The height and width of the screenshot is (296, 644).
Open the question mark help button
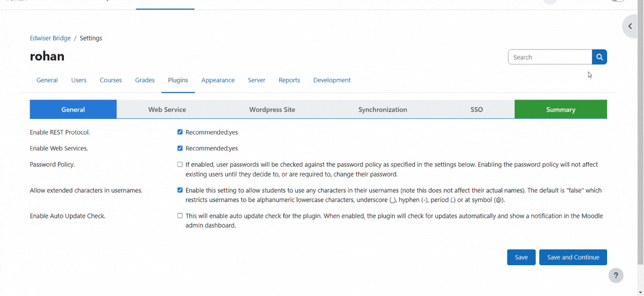[x=615, y=275]
